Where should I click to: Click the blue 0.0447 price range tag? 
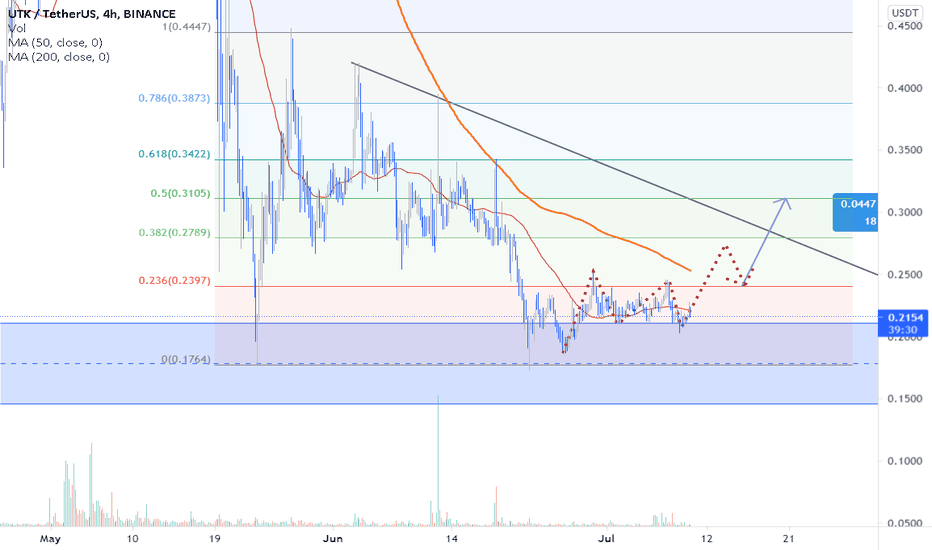click(855, 212)
